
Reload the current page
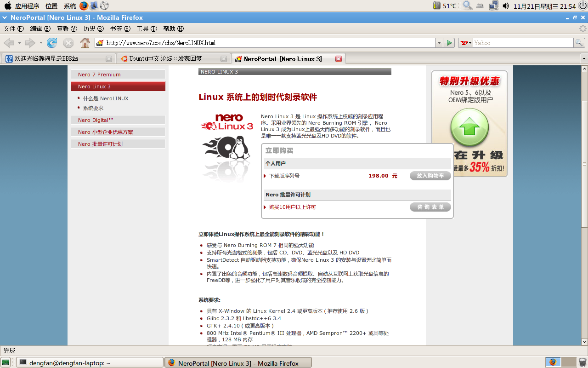click(x=52, y=43)
